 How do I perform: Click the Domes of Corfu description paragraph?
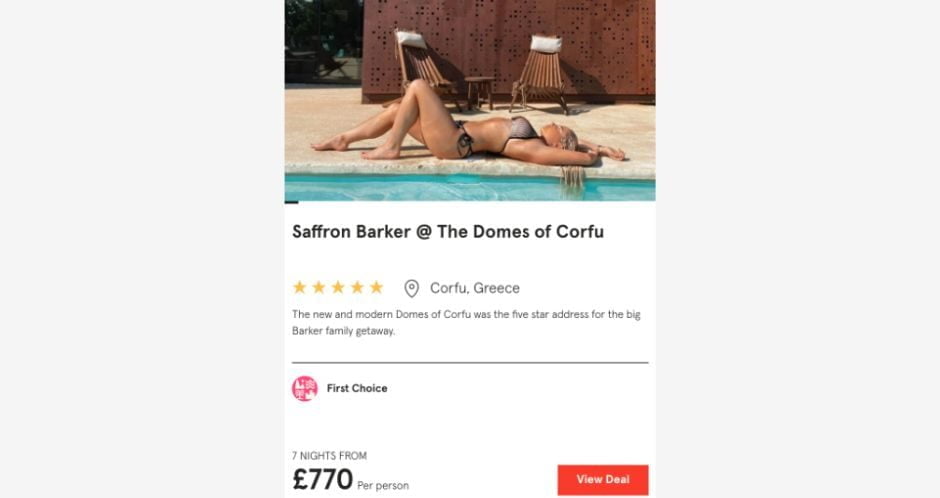[466, 322]
